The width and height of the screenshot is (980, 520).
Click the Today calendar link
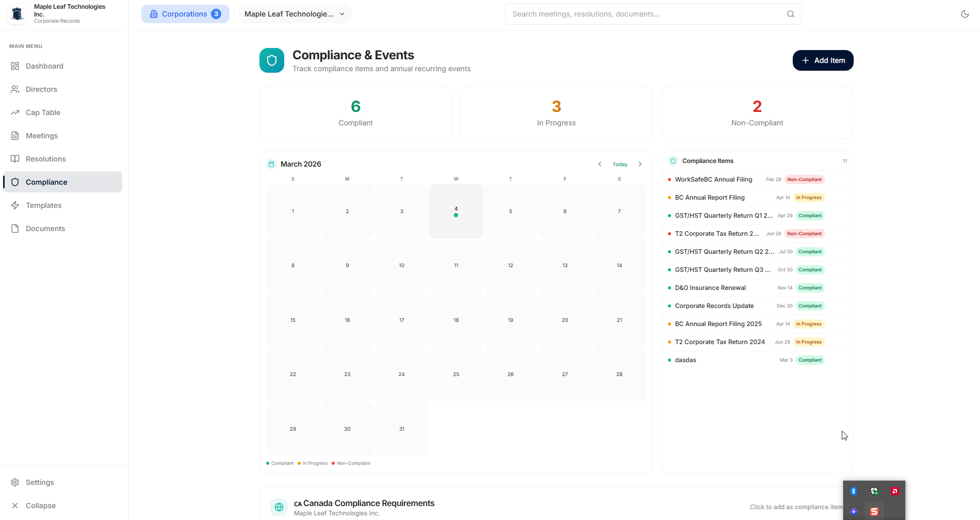coord(620,164)
